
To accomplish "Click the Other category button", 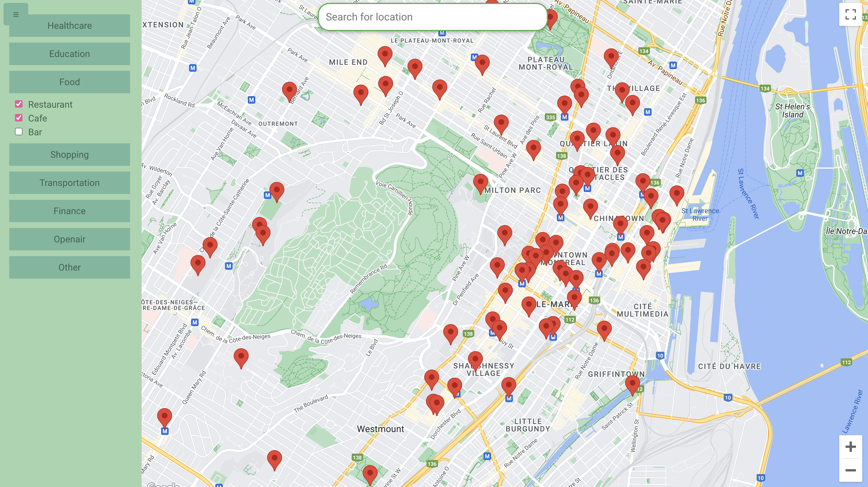I will (x=69, y=267).
